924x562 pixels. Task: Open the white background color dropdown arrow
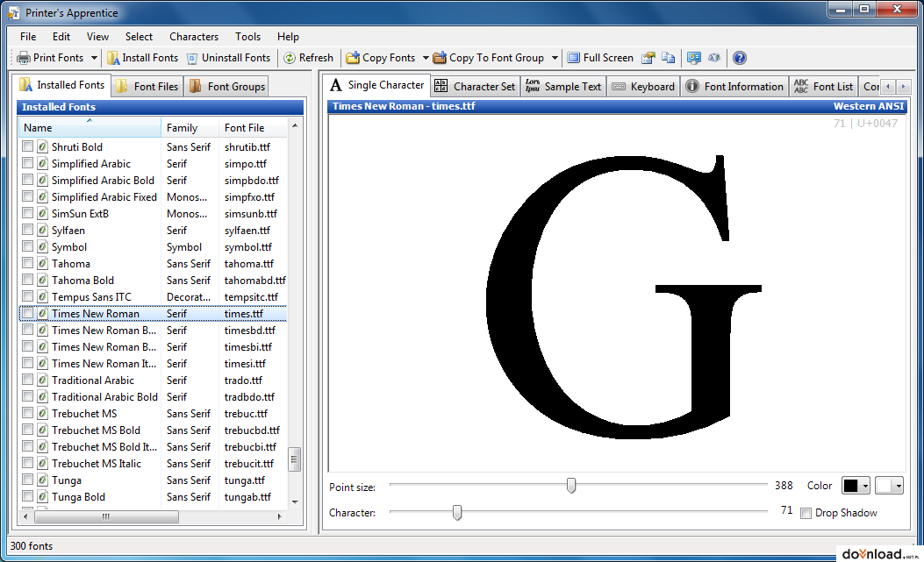point(898,486)
